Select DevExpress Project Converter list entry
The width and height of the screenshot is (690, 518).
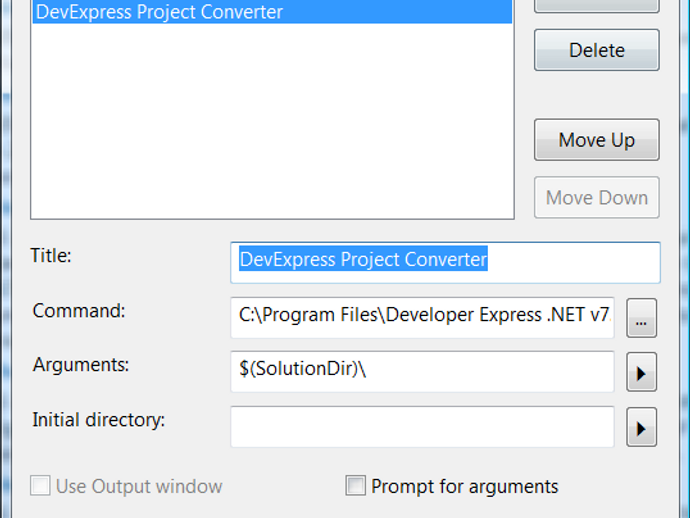pos(160,13)
